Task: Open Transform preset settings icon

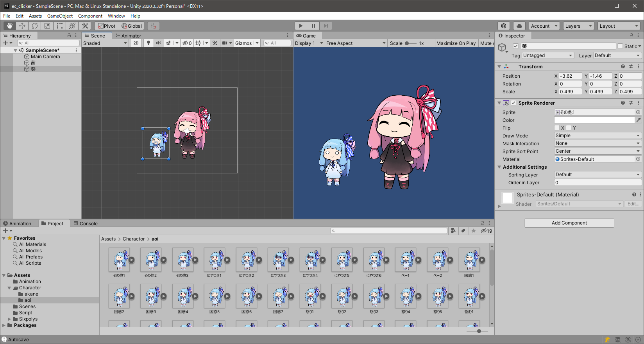Action: tap(631, 66)
